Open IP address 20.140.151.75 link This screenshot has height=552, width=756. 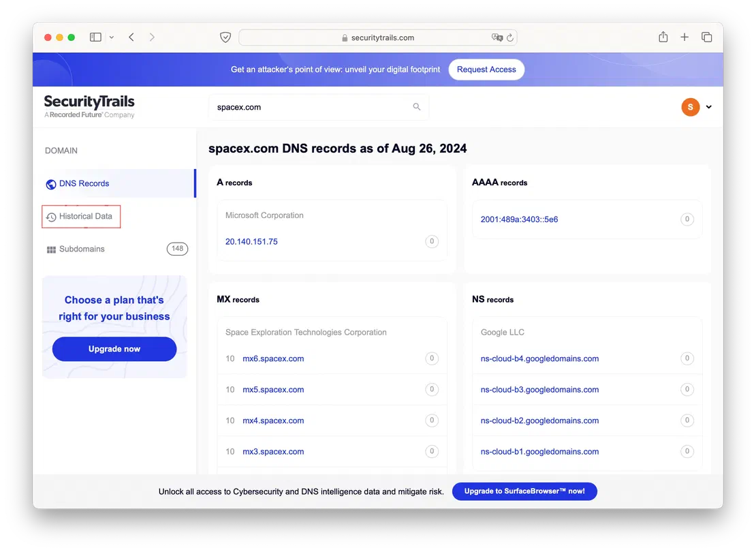251,242
